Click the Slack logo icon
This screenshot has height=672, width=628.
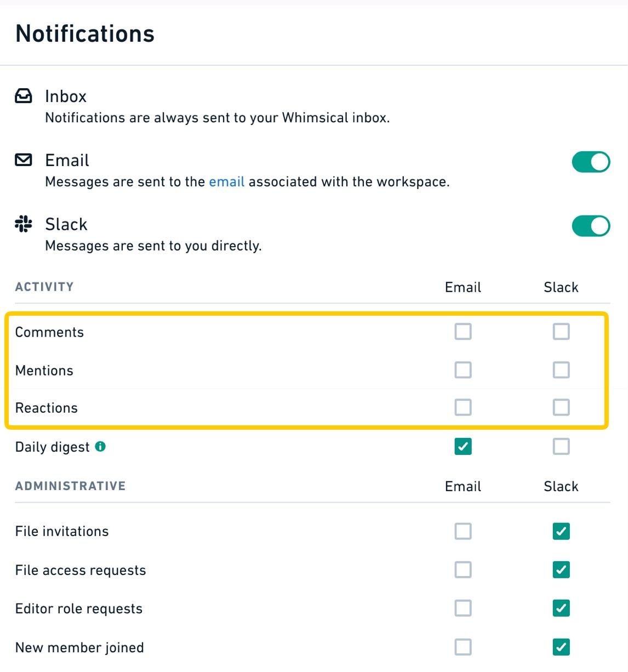23,224
